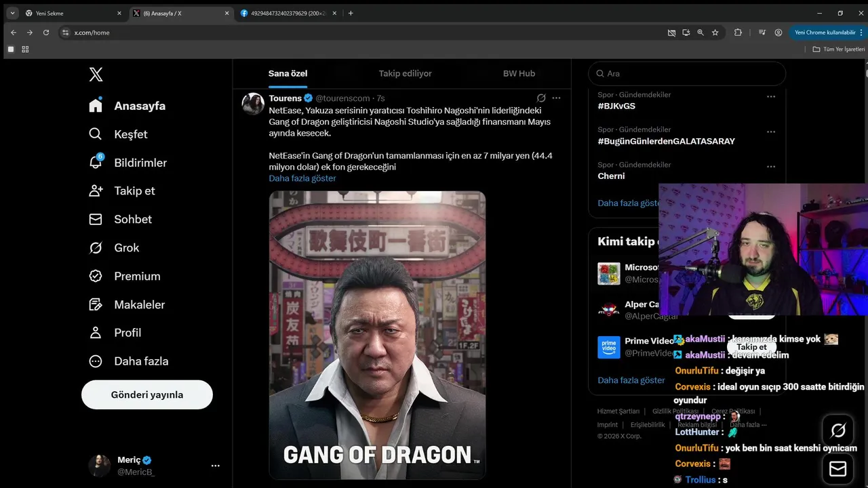Click Gönderi yayınla post button
Viewport: 868px width, 488px height.
[x=147, y=394]
